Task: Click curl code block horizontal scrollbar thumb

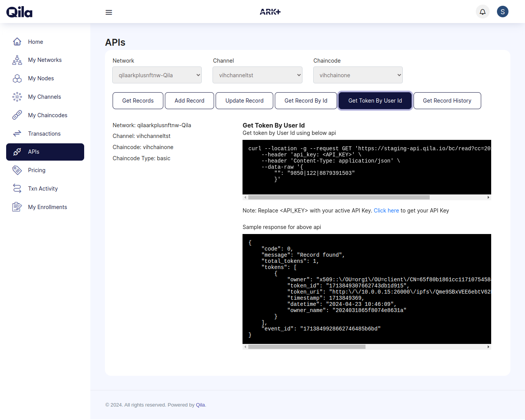Action: (339, 198)
